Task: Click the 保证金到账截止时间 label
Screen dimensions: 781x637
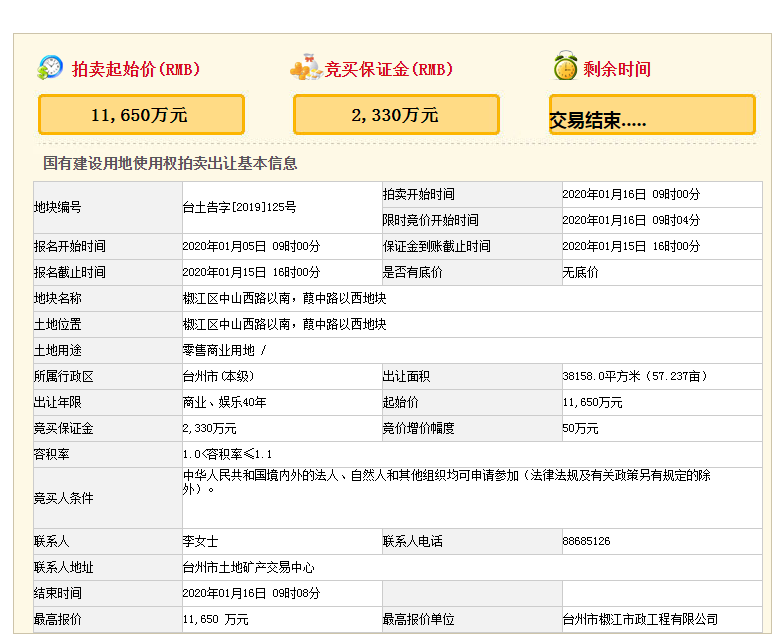Action: click(436, 246)
